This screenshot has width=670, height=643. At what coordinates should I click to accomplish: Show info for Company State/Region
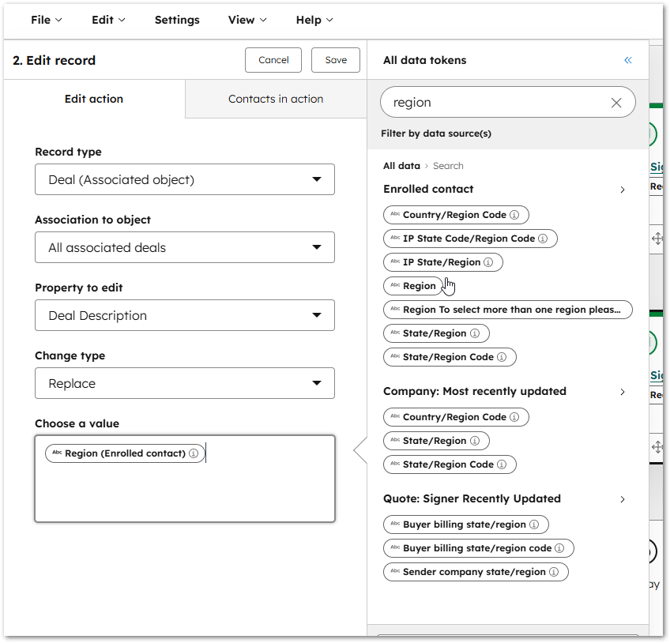coord(475,441)
